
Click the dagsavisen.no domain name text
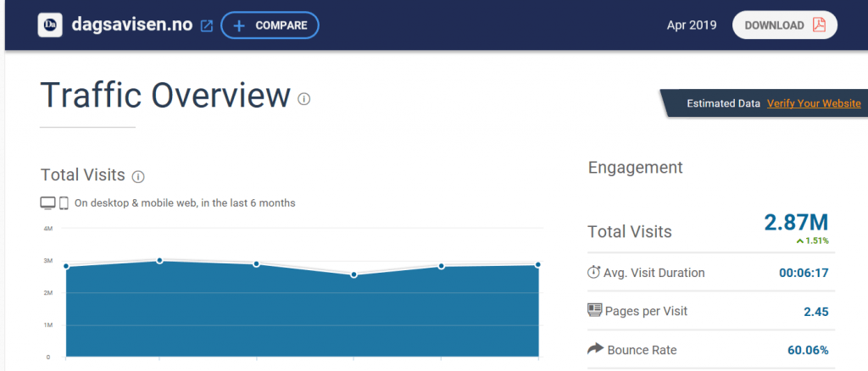click(x=131, y=25)
